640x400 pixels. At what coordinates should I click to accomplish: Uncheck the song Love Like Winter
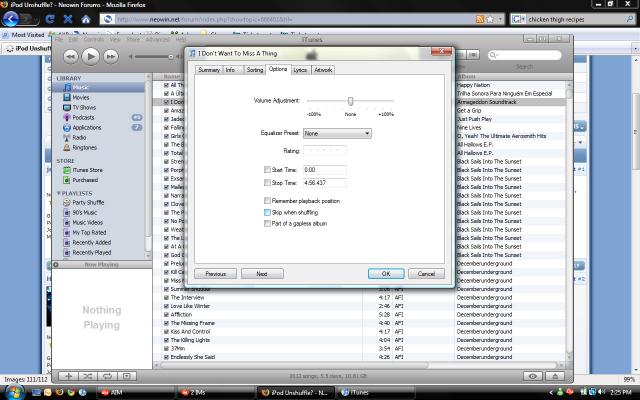tap(166, 306)
